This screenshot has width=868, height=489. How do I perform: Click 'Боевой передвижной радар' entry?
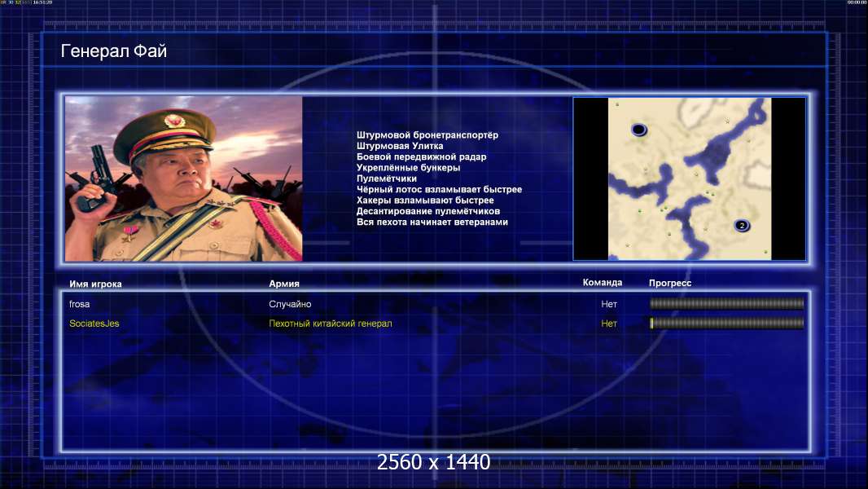(421, 156)
